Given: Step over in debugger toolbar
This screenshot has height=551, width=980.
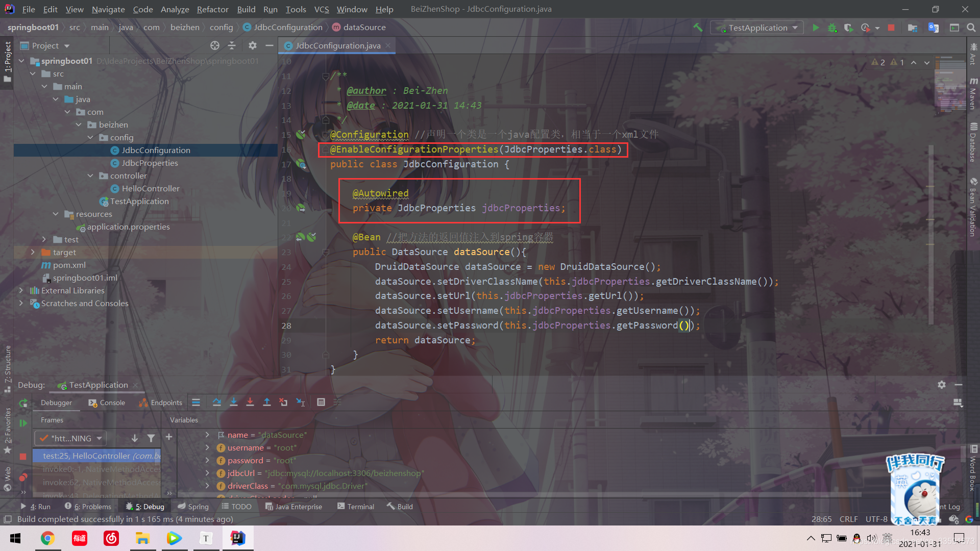Looking at the screenshot, I should click(x=217, y=403).
